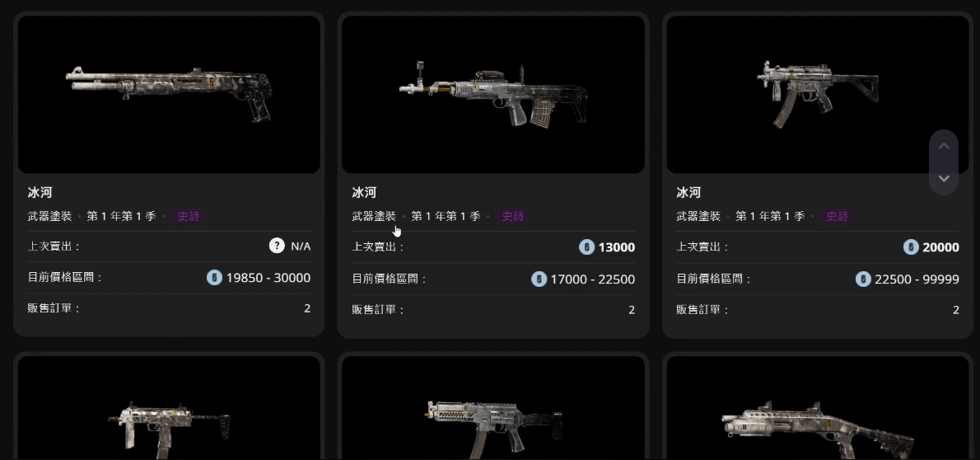Click 武器塗裝 label on the third card
Image resolution: width=980 pixels, height=460 pixels.
(698, 216)
